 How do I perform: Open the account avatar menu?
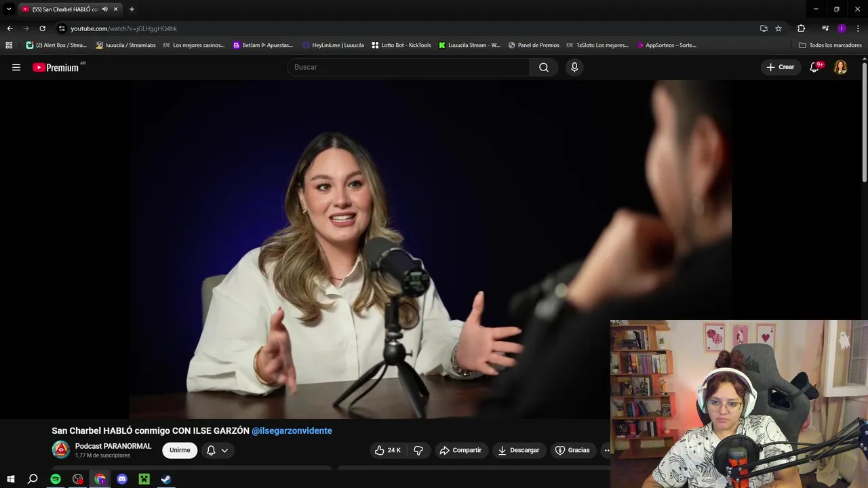click(840, 67)
